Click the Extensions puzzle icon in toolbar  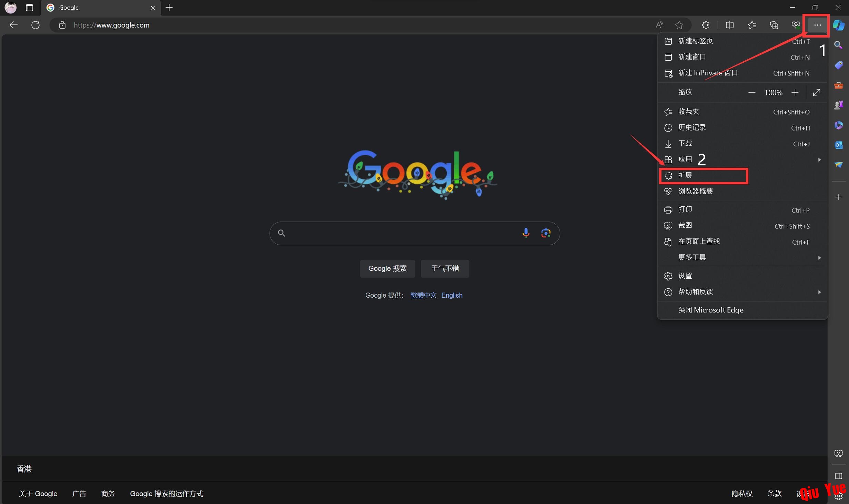pyautogui.click(x=706, y=25)
